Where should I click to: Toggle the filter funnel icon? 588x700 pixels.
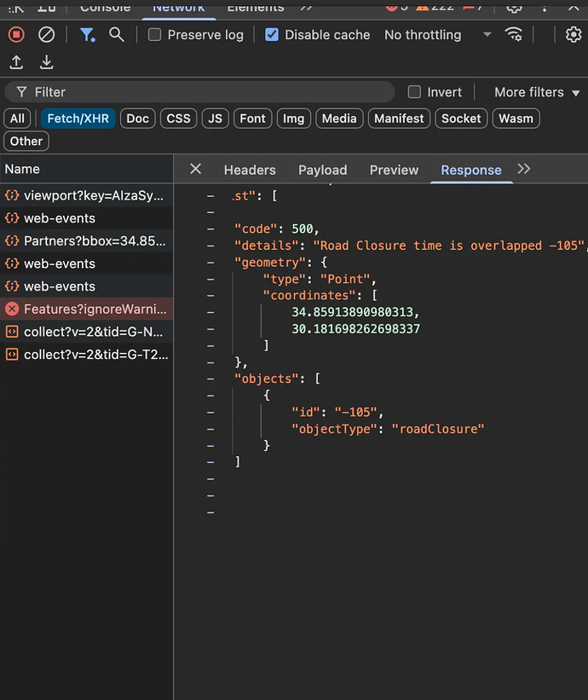click(87, 35)
